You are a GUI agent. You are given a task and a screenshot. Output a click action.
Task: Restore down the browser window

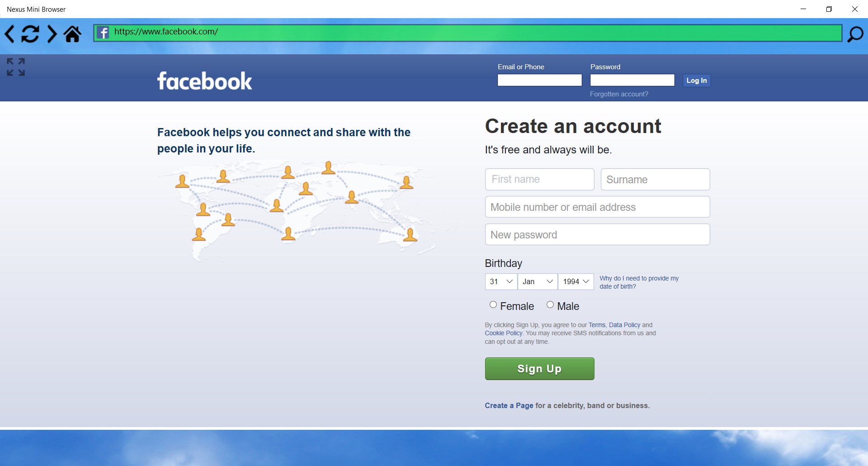[829, 9]
